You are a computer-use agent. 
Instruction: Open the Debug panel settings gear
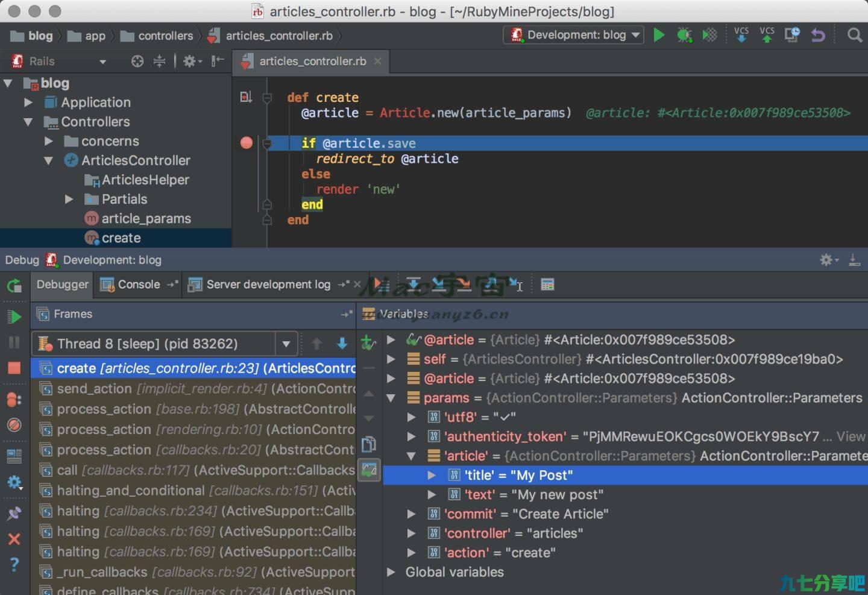pyautogui.click(x=829, y=260)
